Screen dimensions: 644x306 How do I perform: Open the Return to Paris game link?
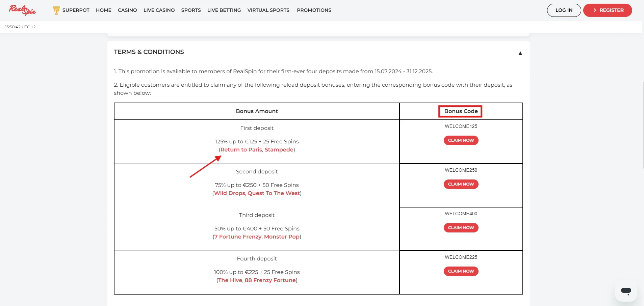(241, 149)
